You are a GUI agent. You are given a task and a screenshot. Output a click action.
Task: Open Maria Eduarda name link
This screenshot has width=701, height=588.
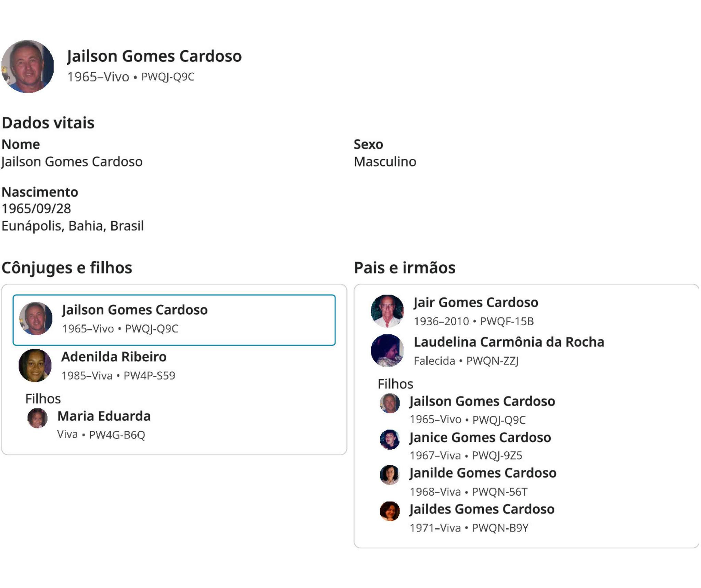click(104, 416)
